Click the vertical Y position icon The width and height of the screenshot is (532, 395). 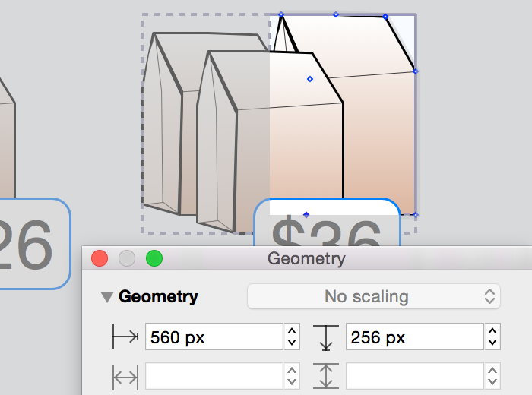[327, 337]
